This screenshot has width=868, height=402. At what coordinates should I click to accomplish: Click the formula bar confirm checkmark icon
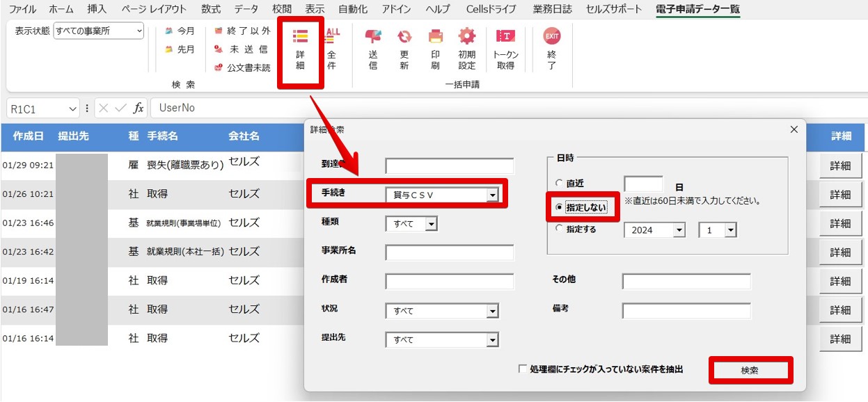(x=120, y=108)
